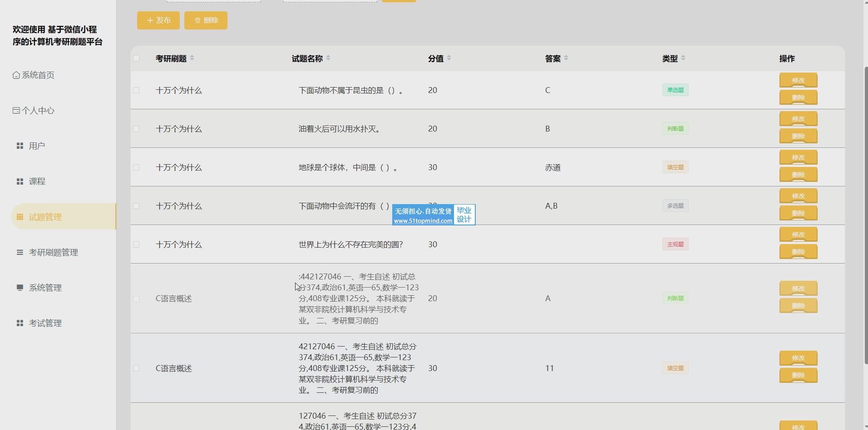Image resolution: width=868 pixels, height=430 pixels.
Task: Click the table icon beside 试题管理
Action: tap(20, 217)
